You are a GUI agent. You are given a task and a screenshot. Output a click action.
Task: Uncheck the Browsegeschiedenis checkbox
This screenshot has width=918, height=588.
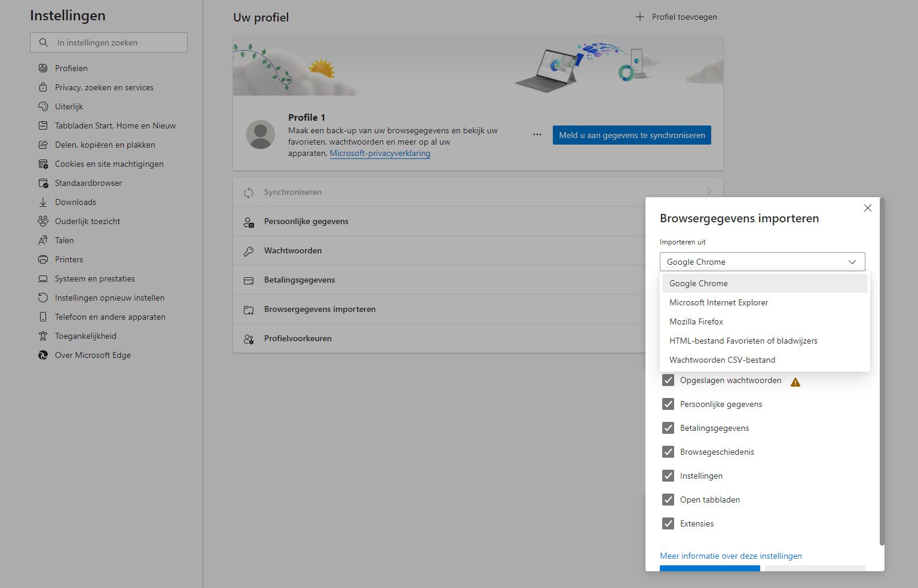[668, 452]
